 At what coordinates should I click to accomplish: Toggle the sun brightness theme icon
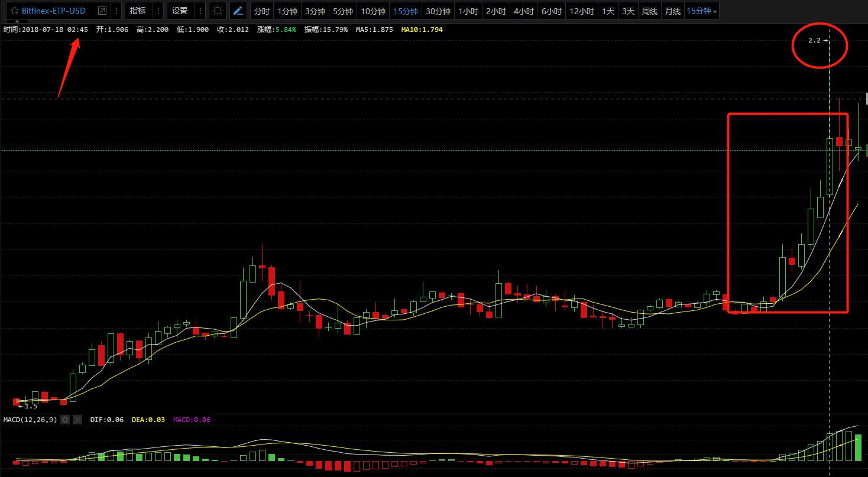click(x=218, y=11)
